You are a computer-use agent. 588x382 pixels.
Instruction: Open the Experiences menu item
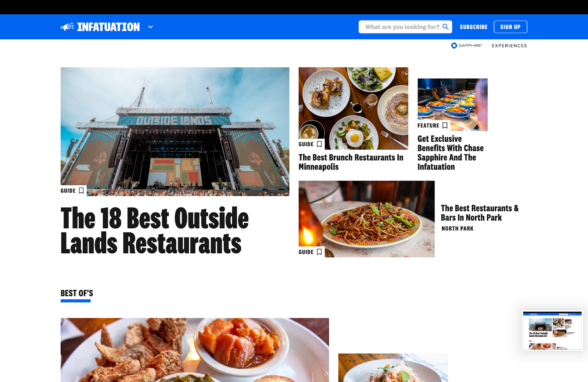click(509, 46)
